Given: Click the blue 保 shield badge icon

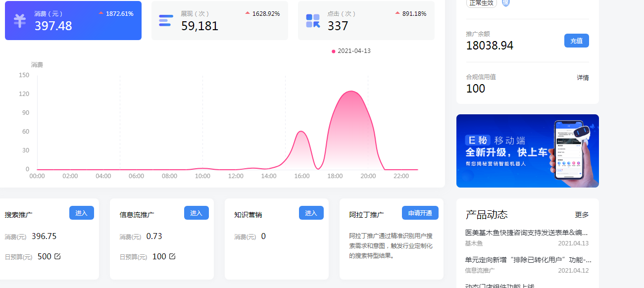Looking at the screenshot, I should tap(506, 2).
